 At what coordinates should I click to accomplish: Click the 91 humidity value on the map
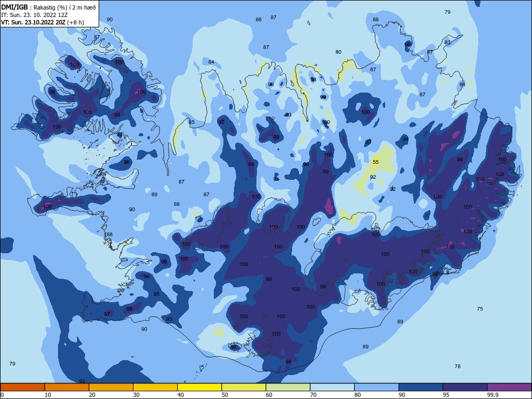276,179
